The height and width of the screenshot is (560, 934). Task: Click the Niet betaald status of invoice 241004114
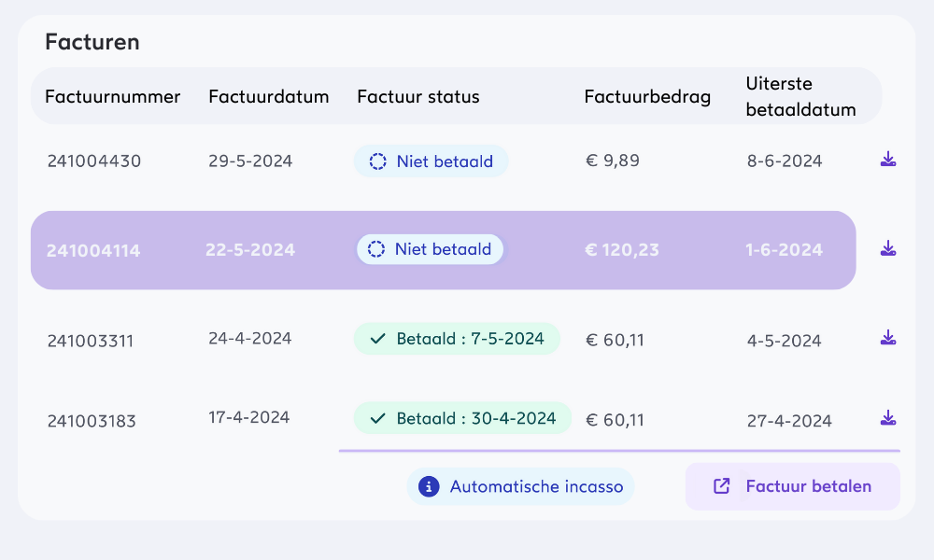(x=431, y=249)
